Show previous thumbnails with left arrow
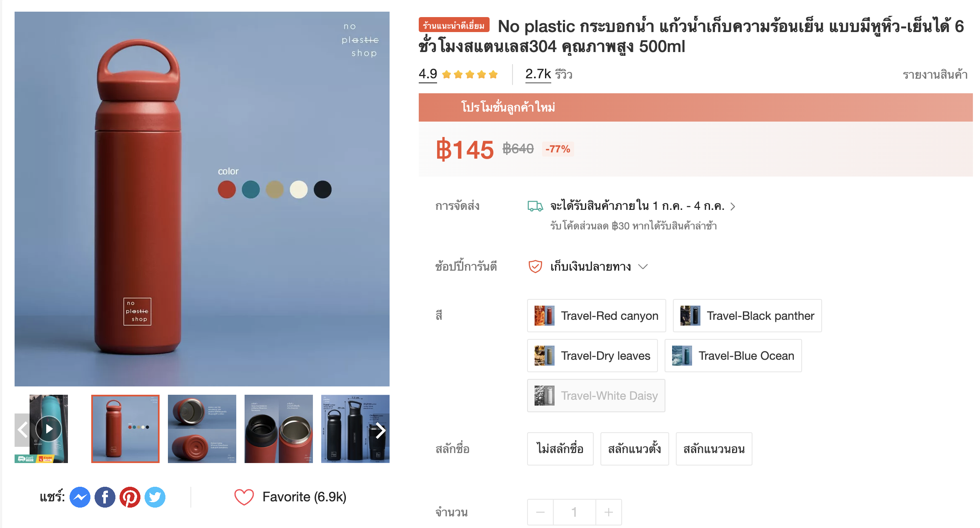Screen dimensions: 980x528 [x=22, y=430]
